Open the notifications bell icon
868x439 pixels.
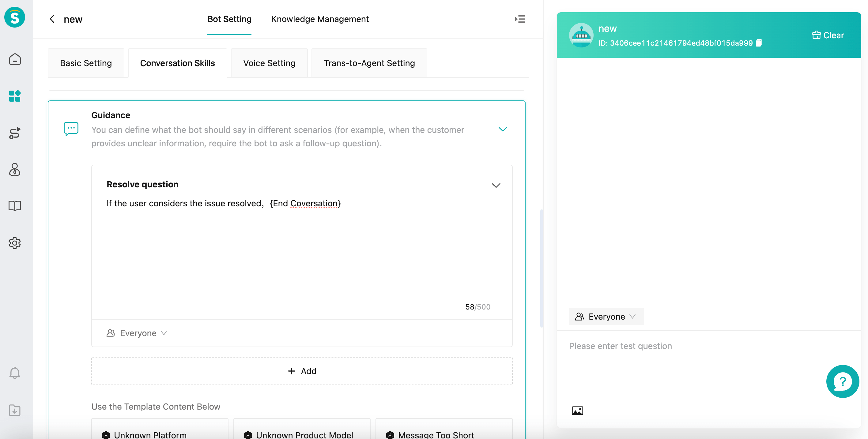[15, 373]
